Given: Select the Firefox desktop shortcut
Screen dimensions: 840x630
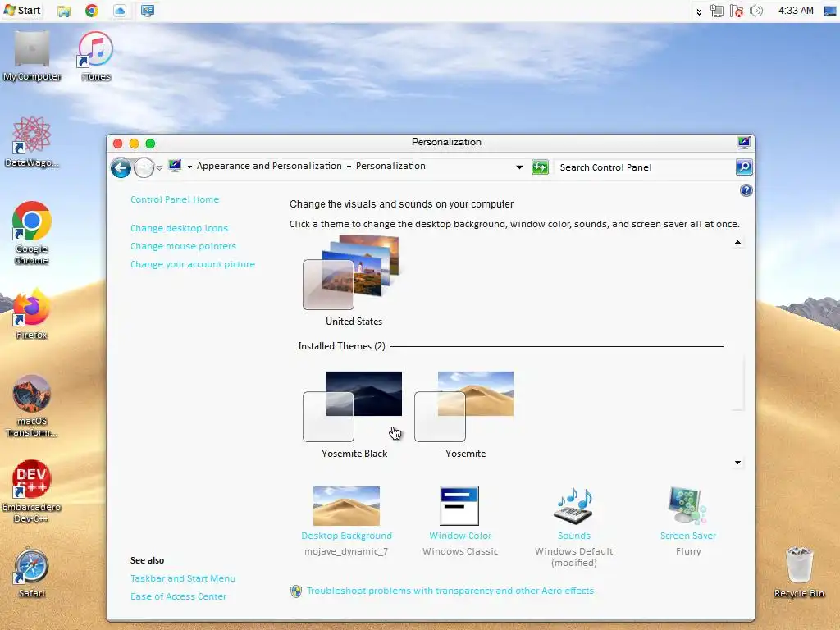Looking at the screenshot, I should (x=32, y=314).
